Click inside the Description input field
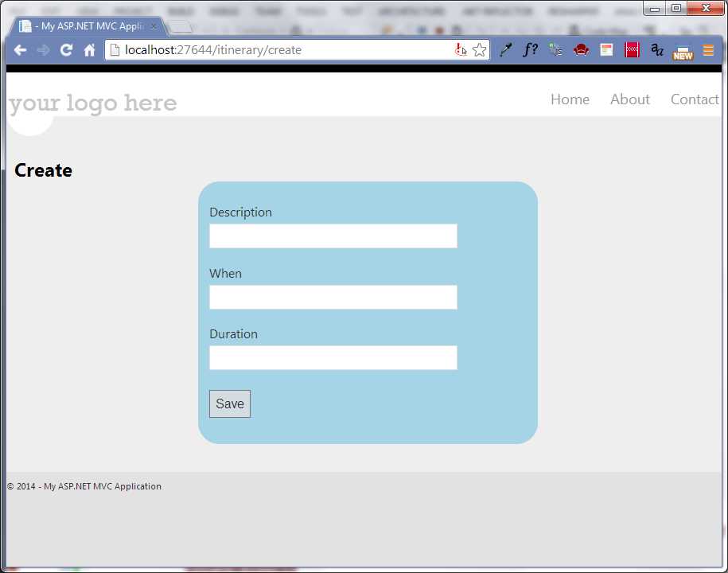 click(x=333, y=236)
